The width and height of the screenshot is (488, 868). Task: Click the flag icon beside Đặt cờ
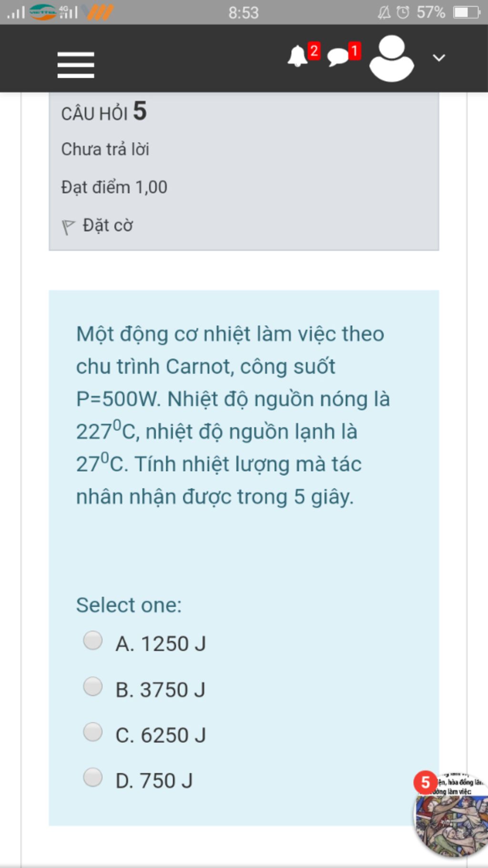pyautogui.click(x=68, y=227)
